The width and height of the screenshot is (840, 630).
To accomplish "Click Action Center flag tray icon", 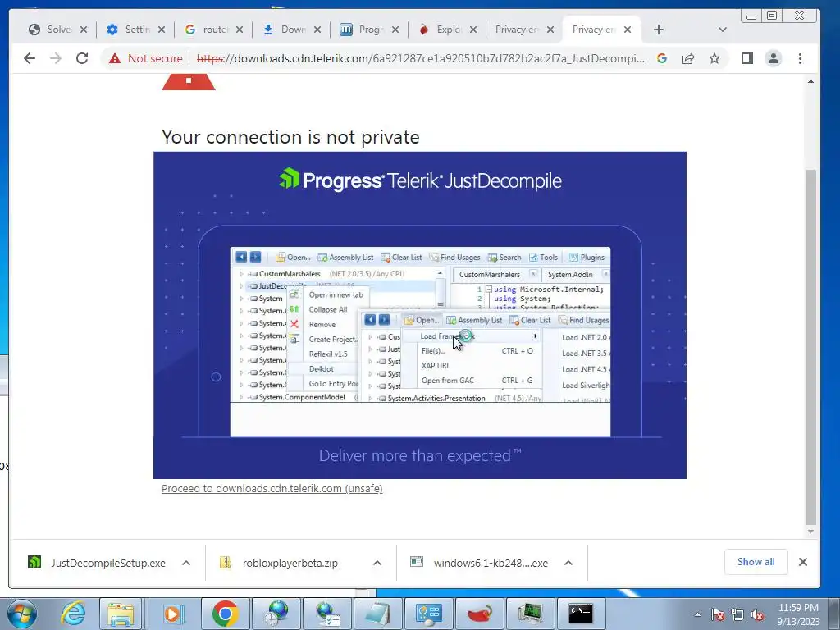I will (717, 614).
